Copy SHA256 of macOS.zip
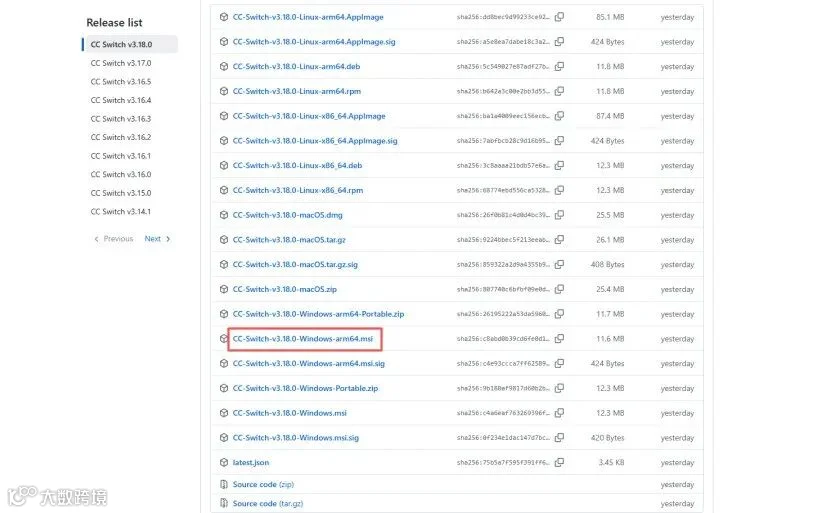 tap(559, 289)
